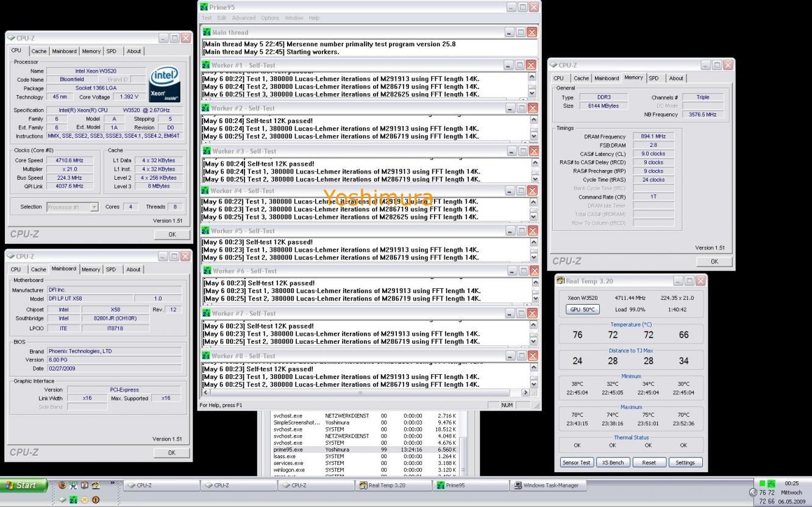Click the Worker #3 Self-Test window icon
The width and height of the screenshot is (812, 507).
pos(207,151)
